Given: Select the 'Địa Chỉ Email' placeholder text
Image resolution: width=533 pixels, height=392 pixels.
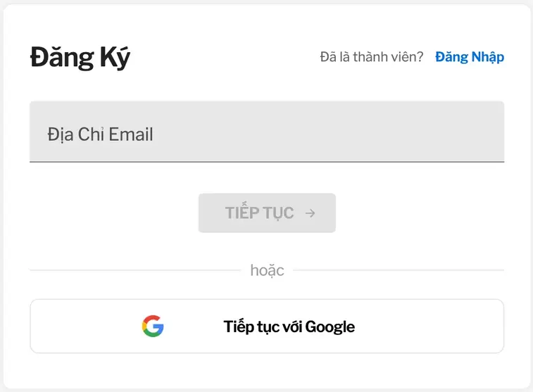Looking at the screenshot, I should [100, 134].
